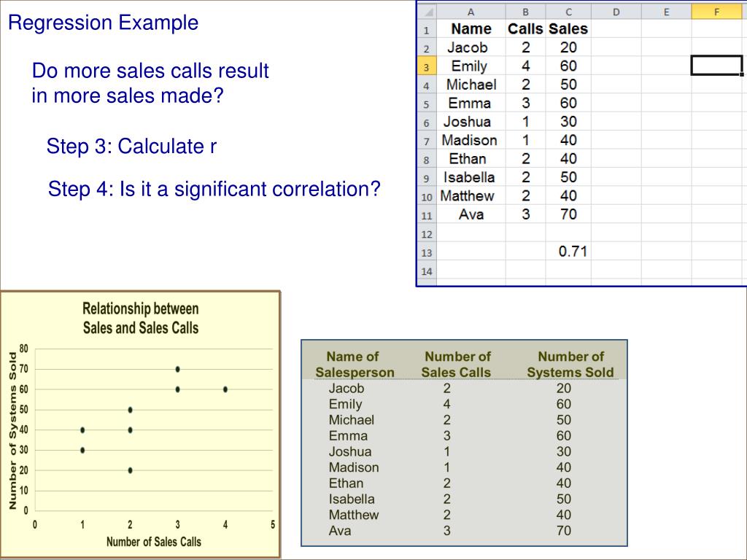
Task: Select the active outlined cell F3
Action: point(716,66)
